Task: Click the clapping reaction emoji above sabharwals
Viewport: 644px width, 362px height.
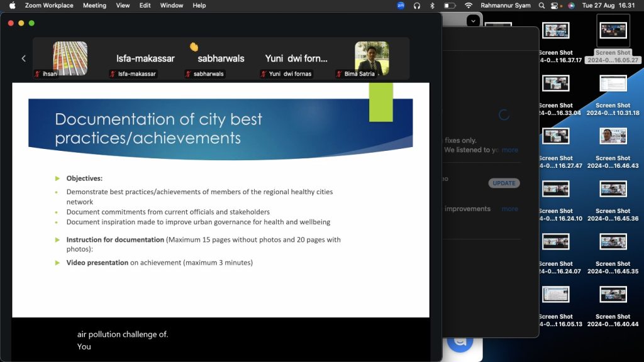Action: point(194,47)
